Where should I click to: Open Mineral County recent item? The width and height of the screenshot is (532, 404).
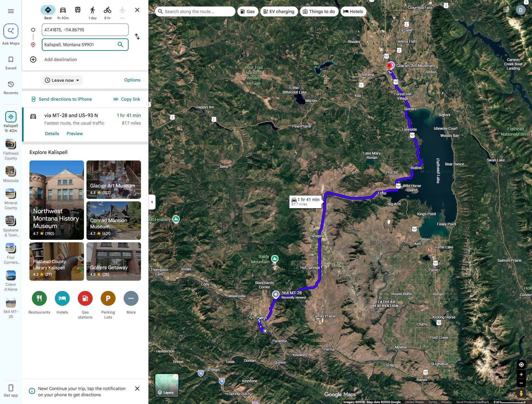coord(11,199)
